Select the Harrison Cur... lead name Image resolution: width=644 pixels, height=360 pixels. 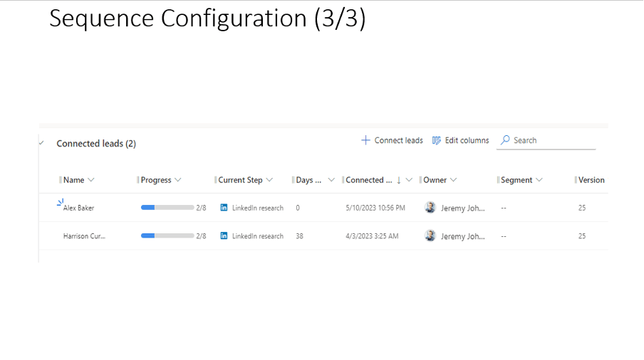pyautogui.click(x=84, y=235)
